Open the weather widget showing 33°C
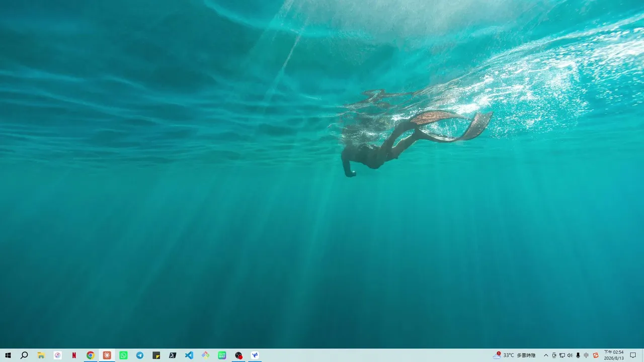Image resolution: width=644 pixels, height=362 pixels. tap(514, 355)
